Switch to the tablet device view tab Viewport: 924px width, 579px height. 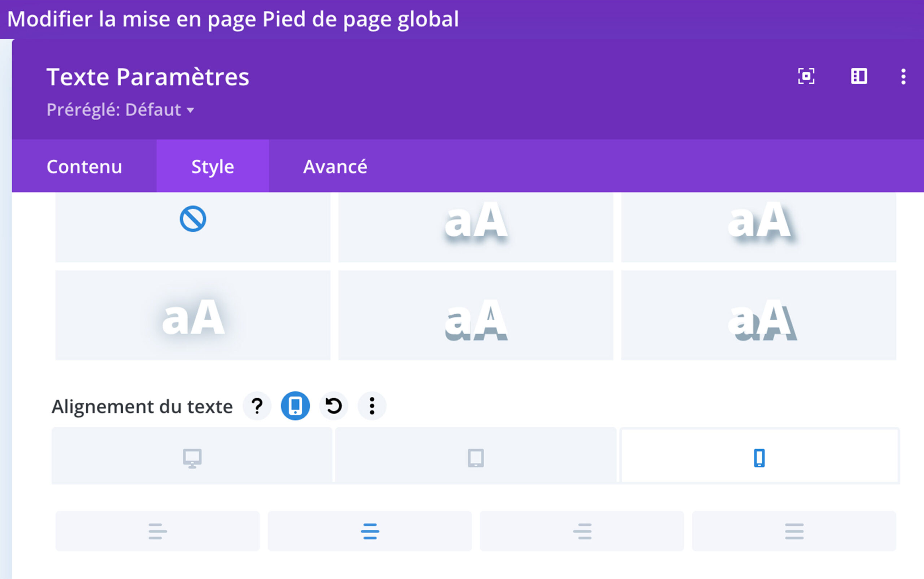476,458
